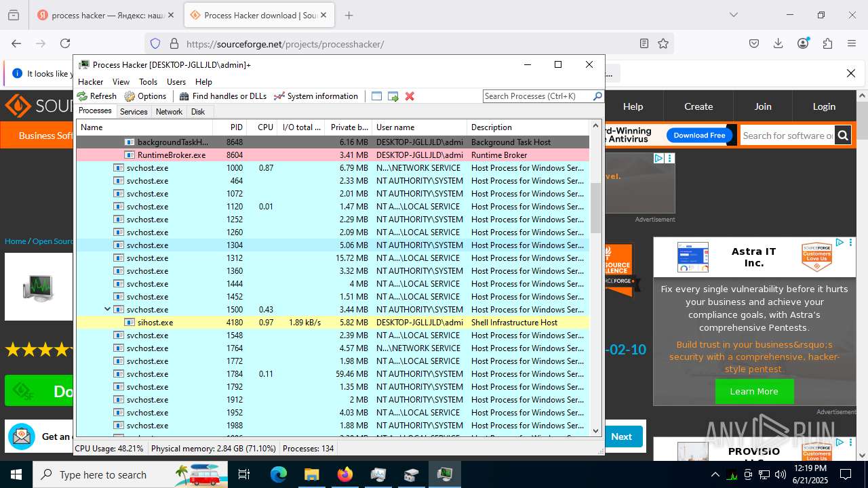Open the Help menu in Process Hacker
This screenshot has height=488, width=868.
pyautogui.click(x=203, y=81)
